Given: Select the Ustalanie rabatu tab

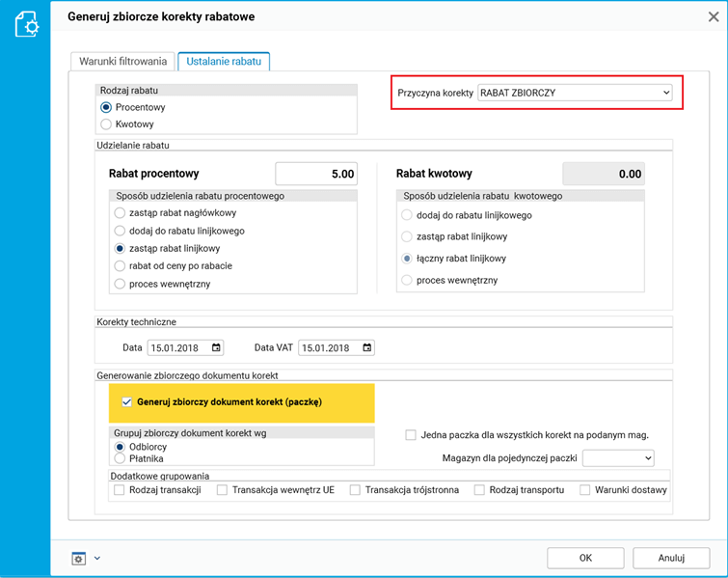Looking at the screenshot, I should 224,61.
